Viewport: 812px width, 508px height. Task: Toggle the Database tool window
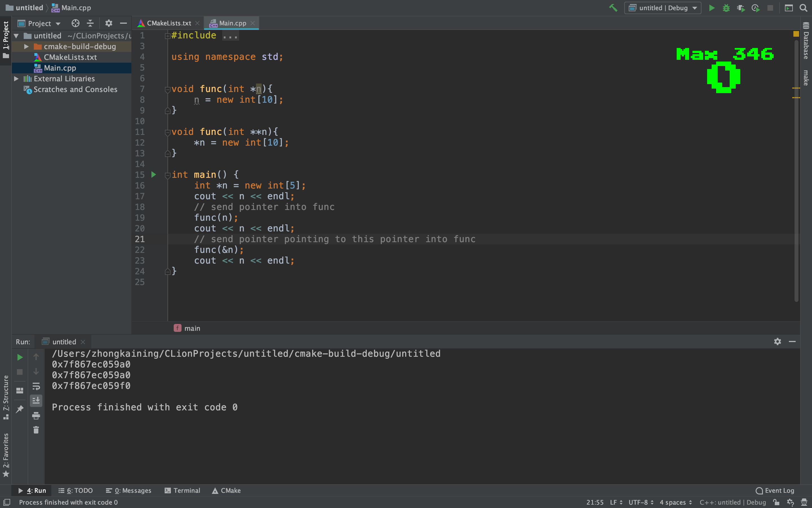click(806, 41)
